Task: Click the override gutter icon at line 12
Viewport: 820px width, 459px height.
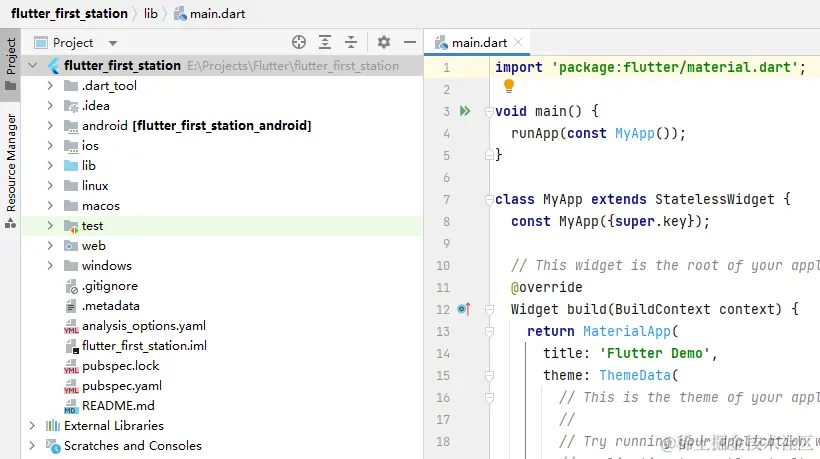Action: pos(463,309)
